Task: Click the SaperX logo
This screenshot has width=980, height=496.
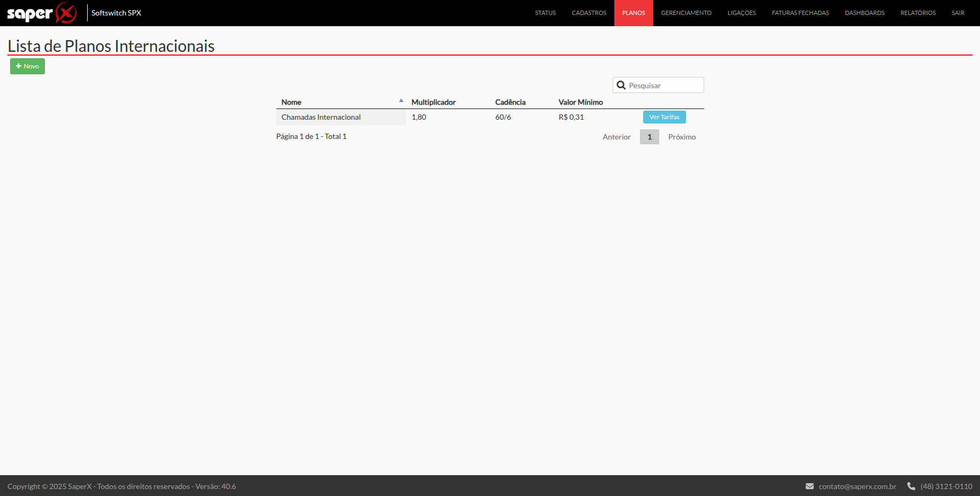Action: 42,13
